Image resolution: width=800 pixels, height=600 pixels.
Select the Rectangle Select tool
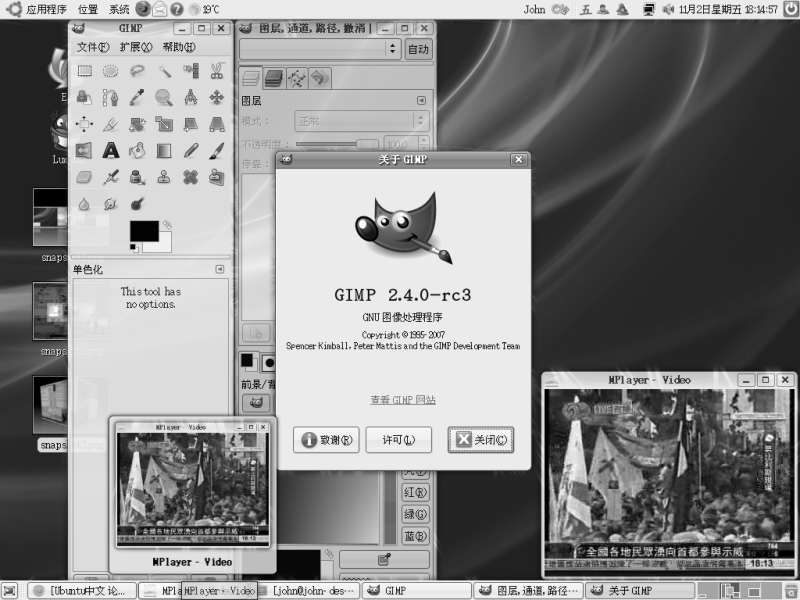84,70
